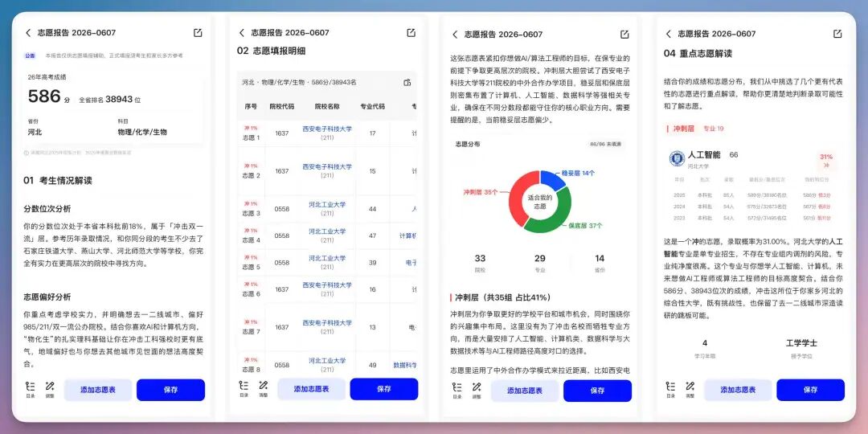Select the blue 稳妥层 donut chart segment
868x434 pixels.
point(554,178)
